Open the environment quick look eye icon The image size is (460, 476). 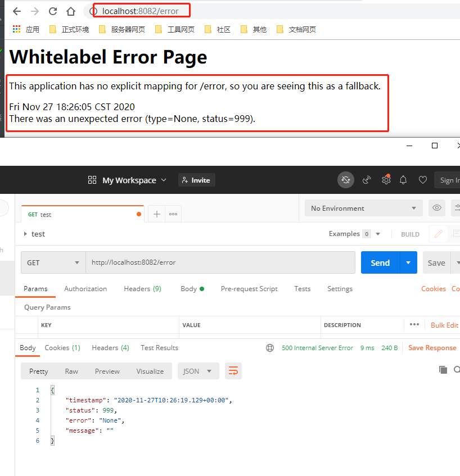(x=437, y=208)
